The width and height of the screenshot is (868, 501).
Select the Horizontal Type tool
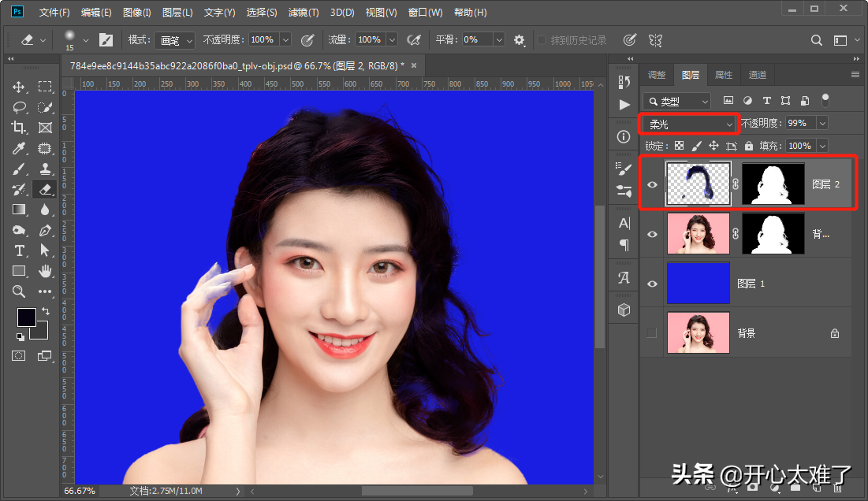[x=19, y=250]
